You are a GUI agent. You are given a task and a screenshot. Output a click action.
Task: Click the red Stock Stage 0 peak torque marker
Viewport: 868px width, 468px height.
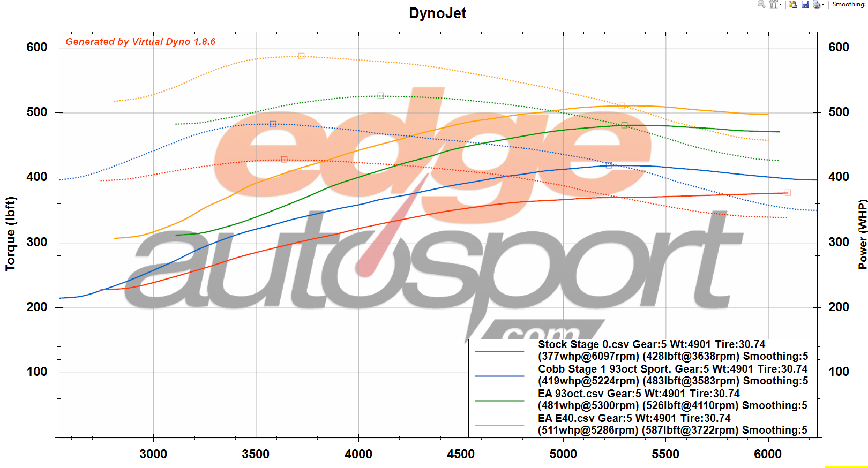tap(284, 160)
